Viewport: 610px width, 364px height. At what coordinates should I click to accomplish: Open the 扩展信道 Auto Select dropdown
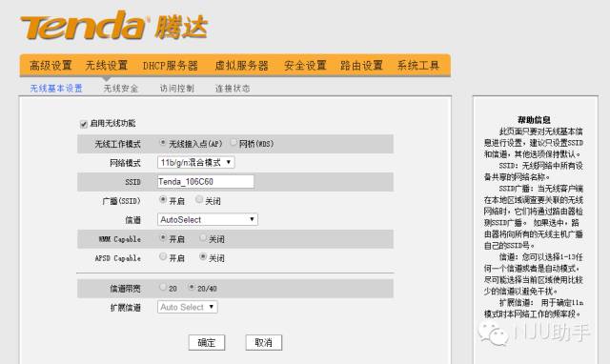point(187,307)
